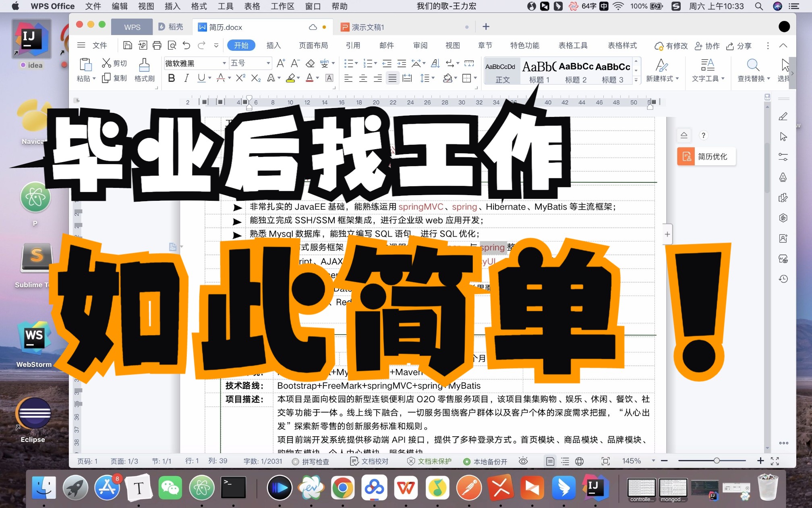This screenshot has width=812, height=508.
Task: Set Align left paragraph
Action: (348, 78)
